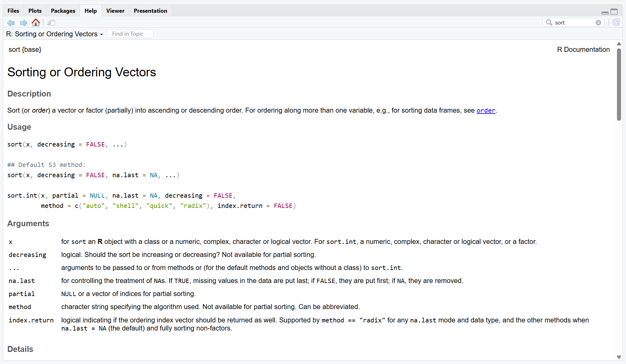The width and height of the screenshot is (626, 364).
Task: Clear the help search text
Action: [598, 23]
